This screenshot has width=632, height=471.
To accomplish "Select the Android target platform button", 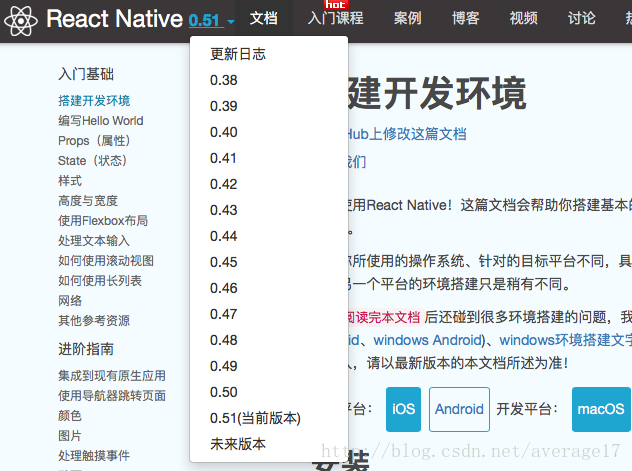I will pos(459,409).
